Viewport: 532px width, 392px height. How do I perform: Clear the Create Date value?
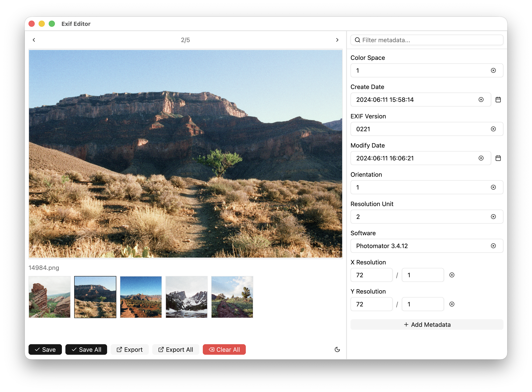tap(481, 100)
